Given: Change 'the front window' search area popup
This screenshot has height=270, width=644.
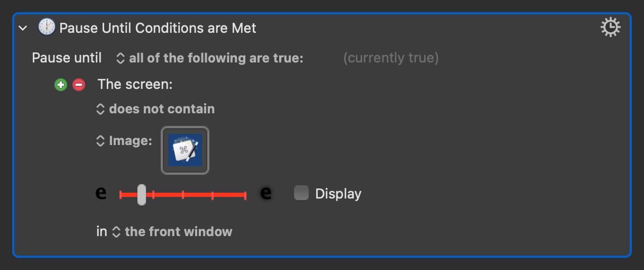Looking at the screenshot, I should (x=172, y=232).
